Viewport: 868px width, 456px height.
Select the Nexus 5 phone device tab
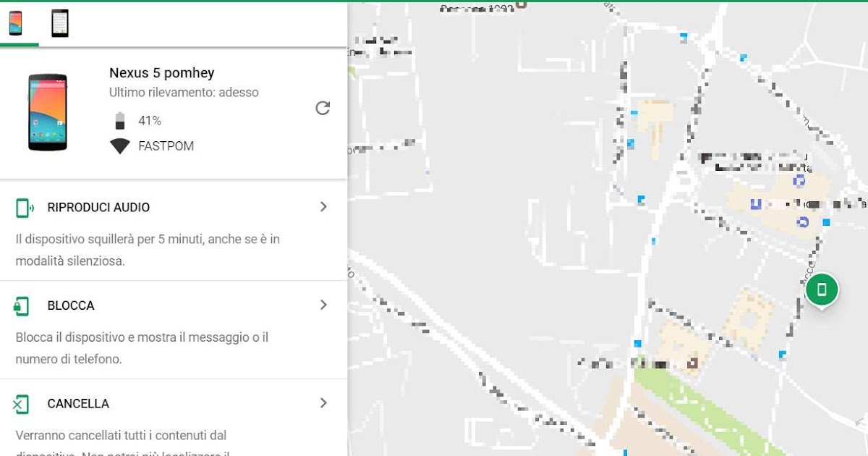(x=16, y=24)
